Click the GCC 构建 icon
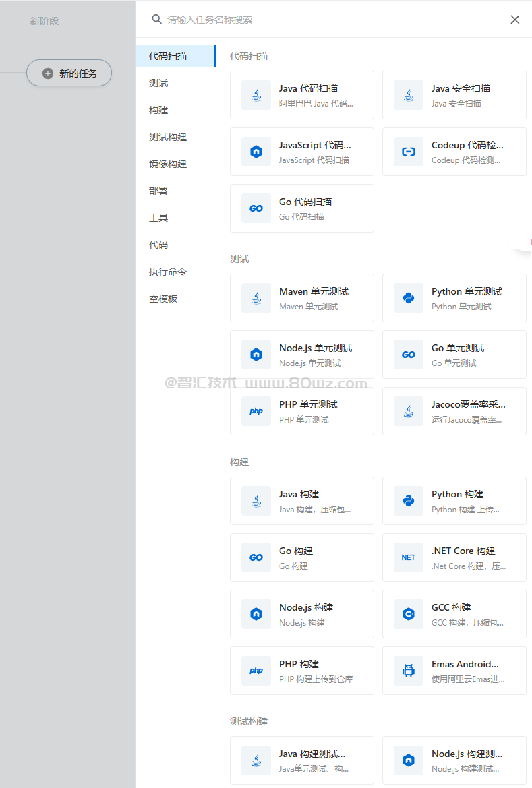Viewport: 532px width, 788px height. point(409,615)
